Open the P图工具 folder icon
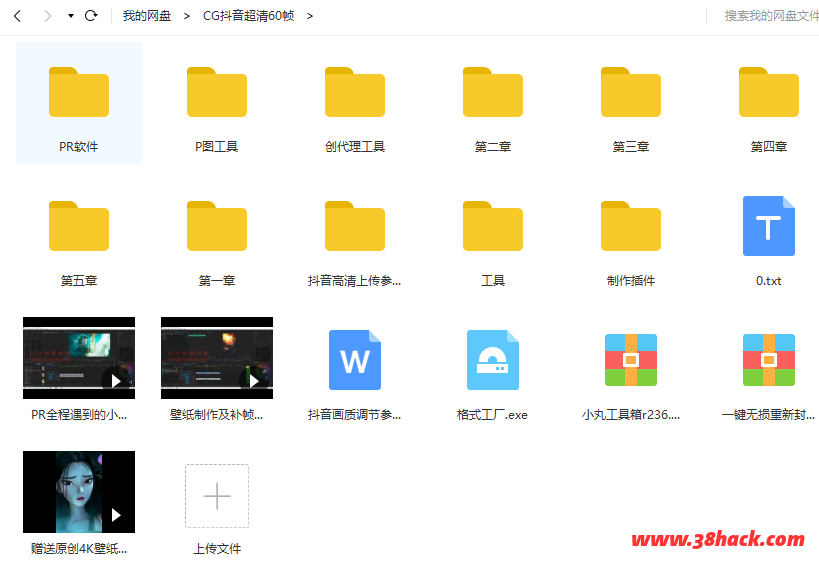The image size is (819, 564). (217, 92)
